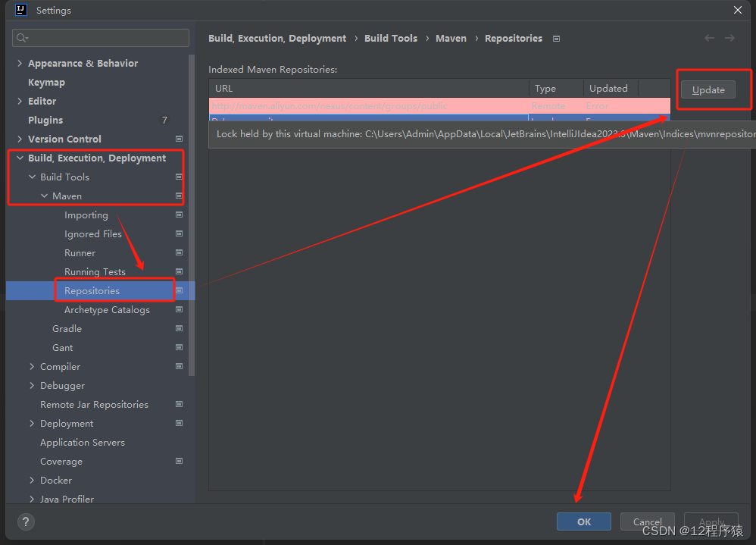Collapse the Maven tree chevron

[x=44, y=196]
